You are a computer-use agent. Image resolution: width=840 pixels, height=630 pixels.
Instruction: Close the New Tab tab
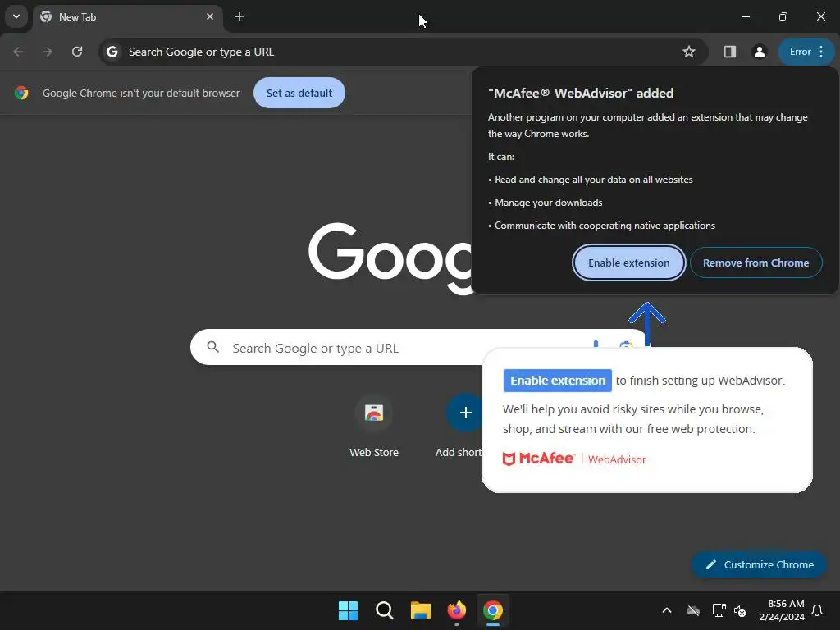(x=209, y=16)
